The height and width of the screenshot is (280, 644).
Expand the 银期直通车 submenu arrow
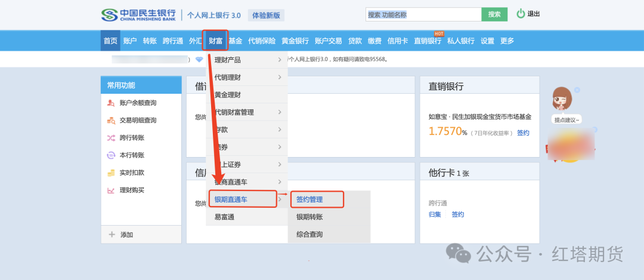[280, 199]
